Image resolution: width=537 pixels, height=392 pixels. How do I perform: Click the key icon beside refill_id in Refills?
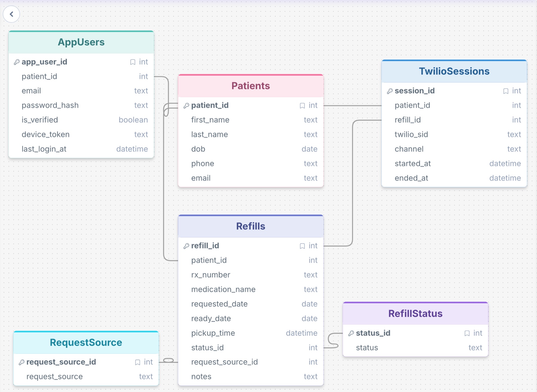click(x=186, y=246)
